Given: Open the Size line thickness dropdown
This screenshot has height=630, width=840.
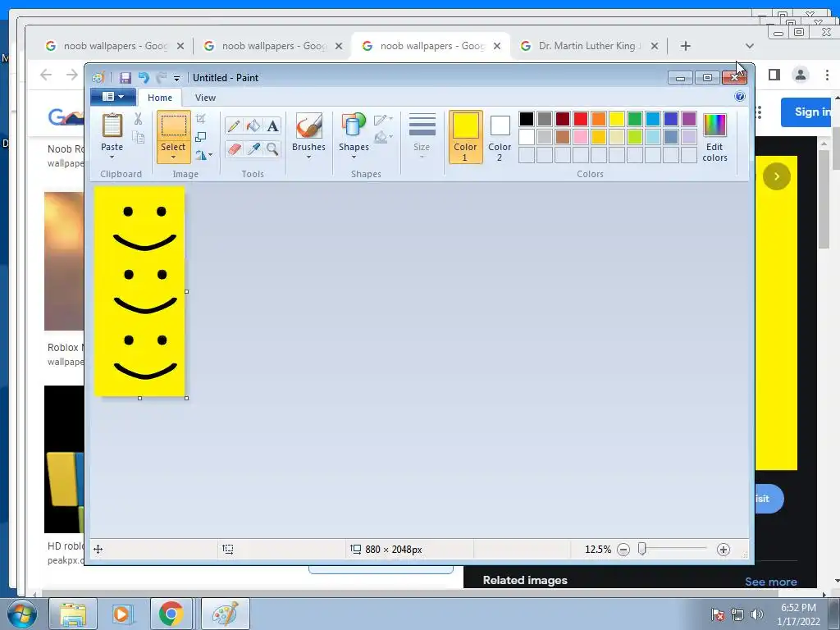Looking at the screenshot, I should point(422,137).
